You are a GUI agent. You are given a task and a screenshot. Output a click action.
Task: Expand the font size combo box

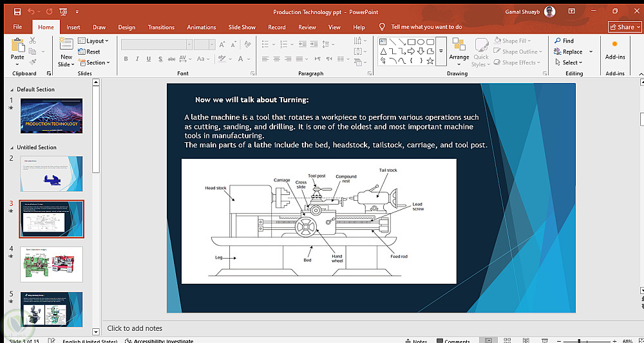(x=212, y=44)
